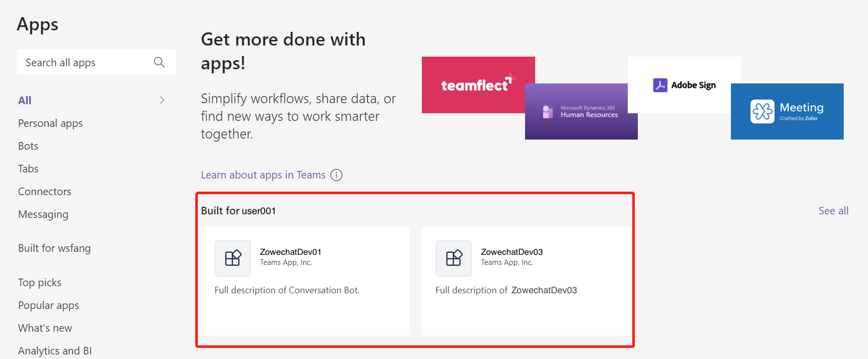Viewport: 868px width, 359px height.
Task: Follow Learn about apps in Teams link
Action: (x=263, y=175)
